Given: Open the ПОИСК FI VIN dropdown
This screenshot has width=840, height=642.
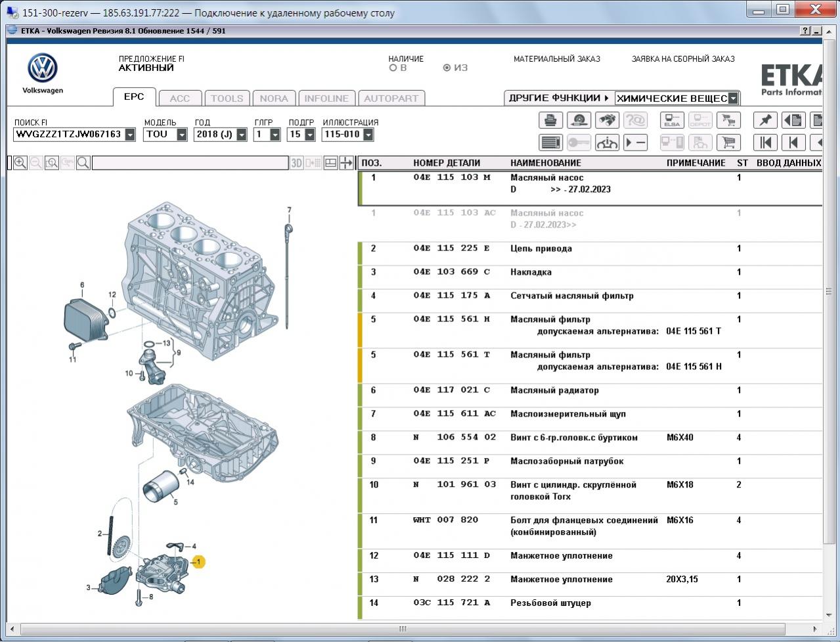Looking at the screenshot, I should [x=130, y=135].
